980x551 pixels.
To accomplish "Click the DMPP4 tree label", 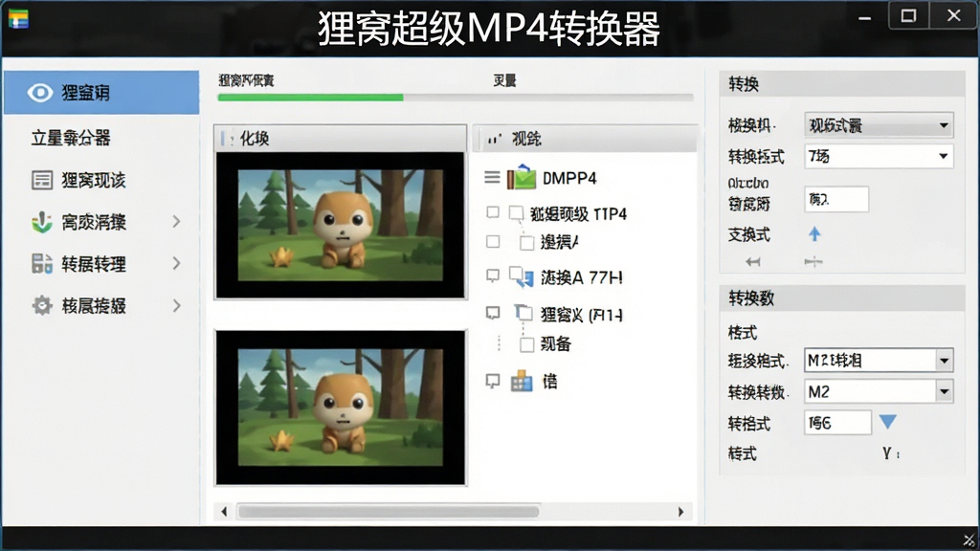I will (x=569, y=178).
